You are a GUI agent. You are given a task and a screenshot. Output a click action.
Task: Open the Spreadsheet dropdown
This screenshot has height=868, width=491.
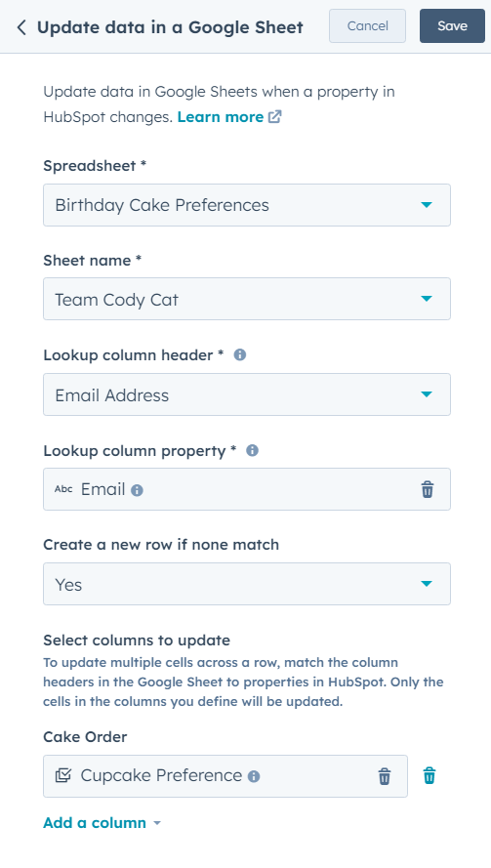pyautogui.click(x=247, y=205)
